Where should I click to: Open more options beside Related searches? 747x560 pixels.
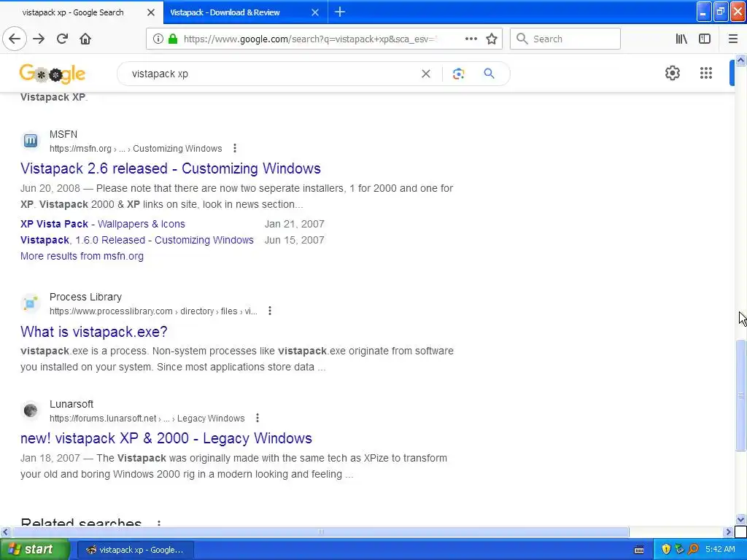coord(158,523)
